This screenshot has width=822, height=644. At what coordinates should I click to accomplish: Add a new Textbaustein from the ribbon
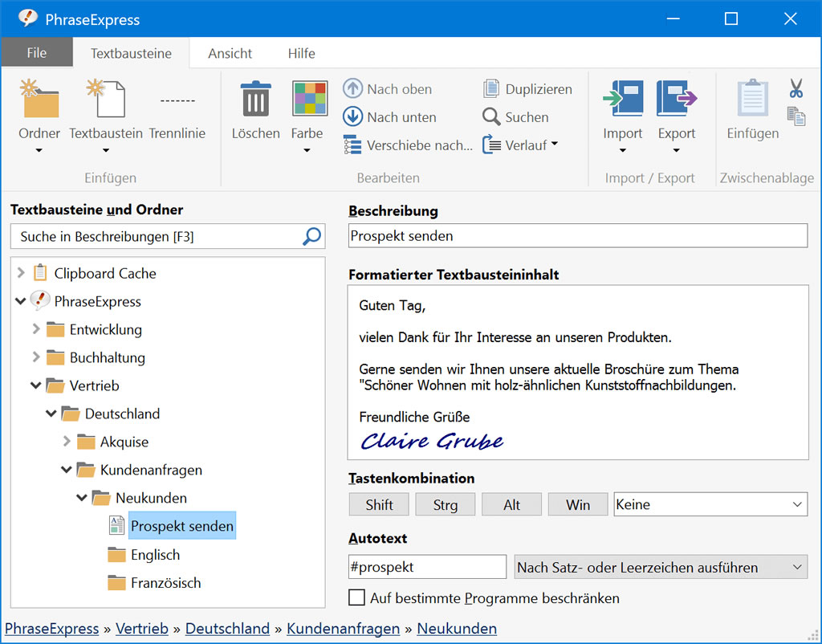click(x=105, y=100)
